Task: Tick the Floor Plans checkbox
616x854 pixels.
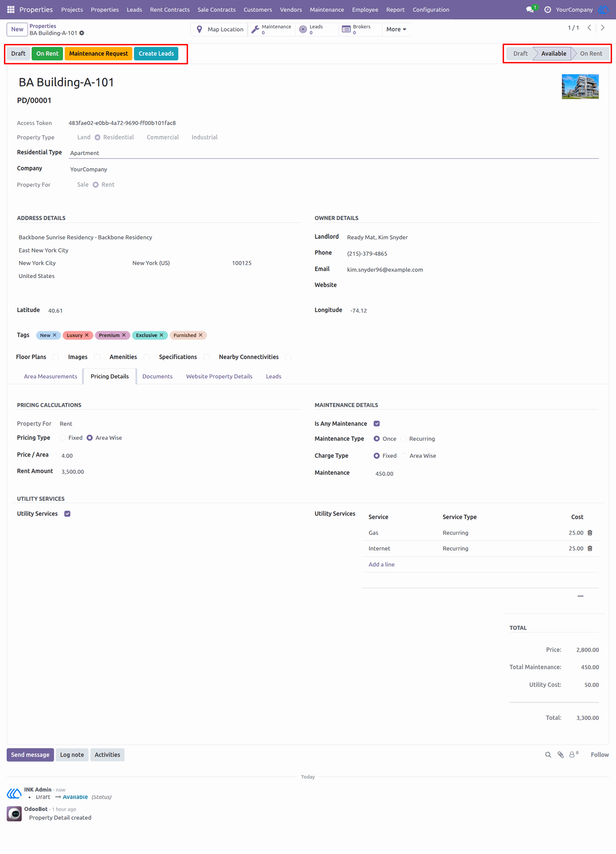Action: [56, 357]
